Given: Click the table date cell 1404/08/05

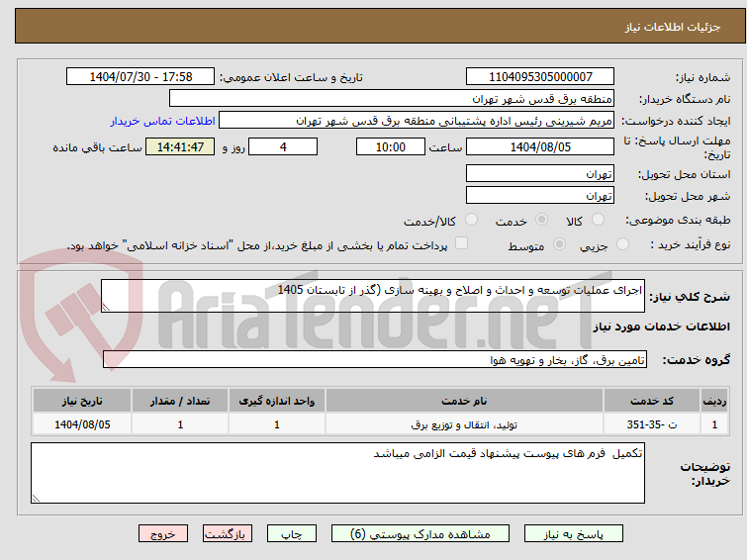Looking at the screenshot, I should (82, 424).
